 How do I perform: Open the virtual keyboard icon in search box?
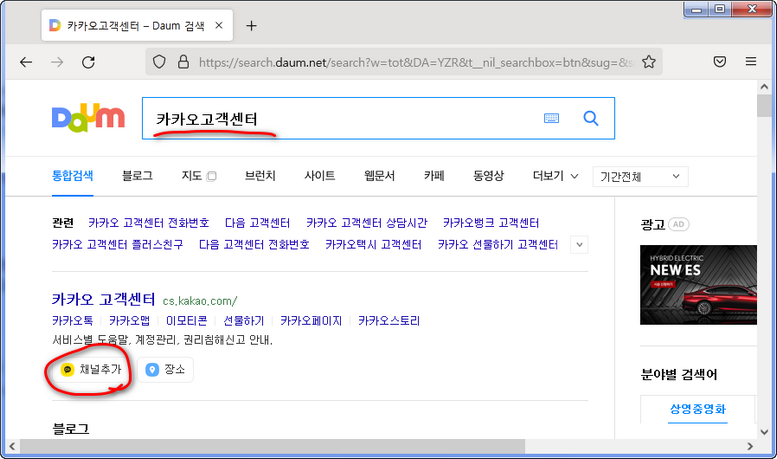551,118
